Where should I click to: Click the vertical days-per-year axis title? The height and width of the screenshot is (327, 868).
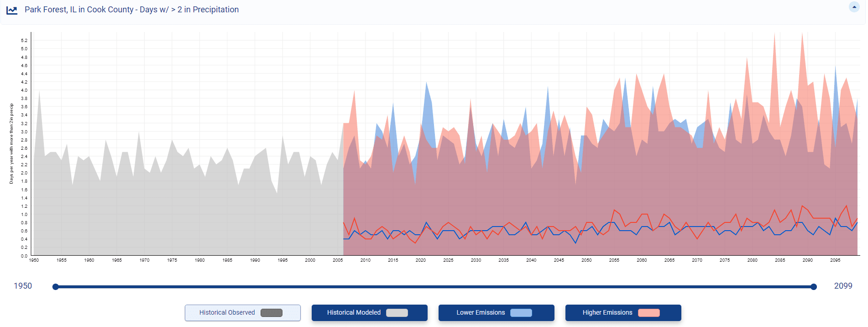pyautogui.click(x=11, y=143)
